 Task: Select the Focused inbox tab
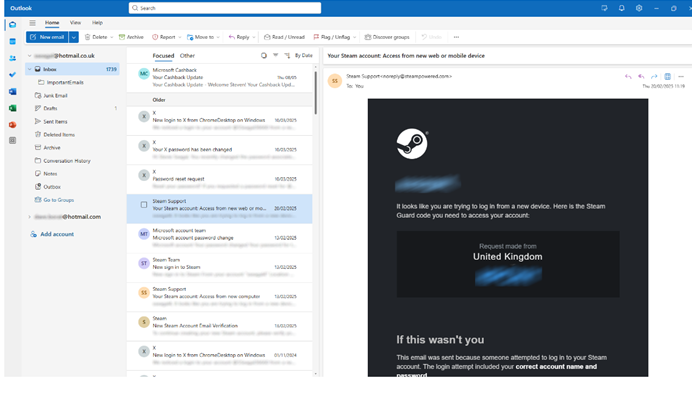click(163, 56)
